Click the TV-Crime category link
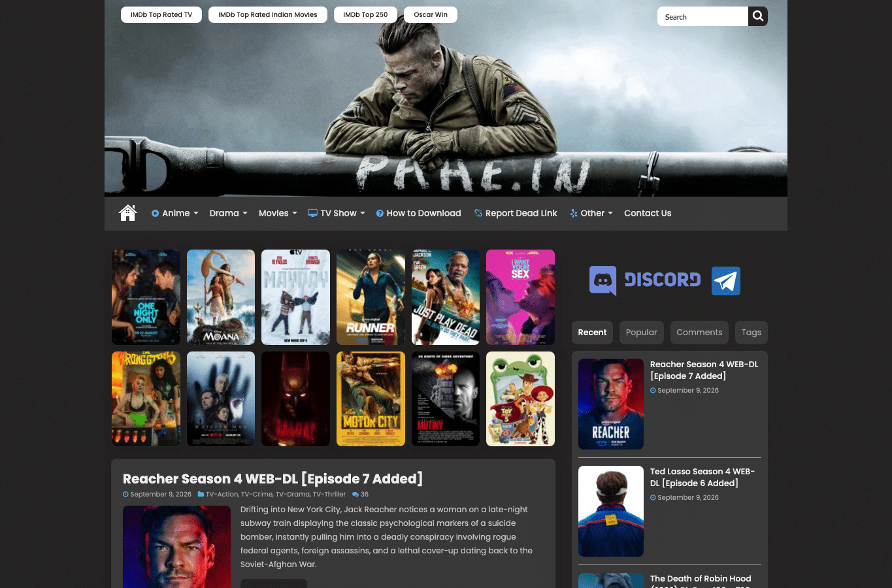Viewport: 892px width, 588px height. click(x=257, y=495)
